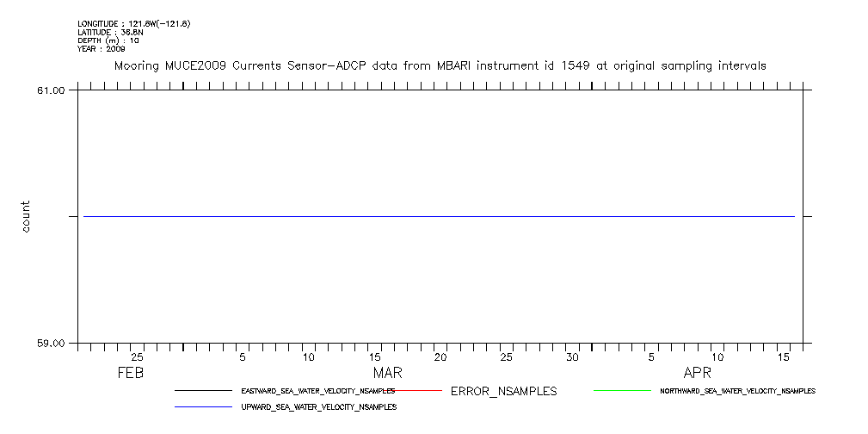Click the blue UPWARD legend line sample
The width and height of the screenshot is (868, 434).
coord(203,406)
